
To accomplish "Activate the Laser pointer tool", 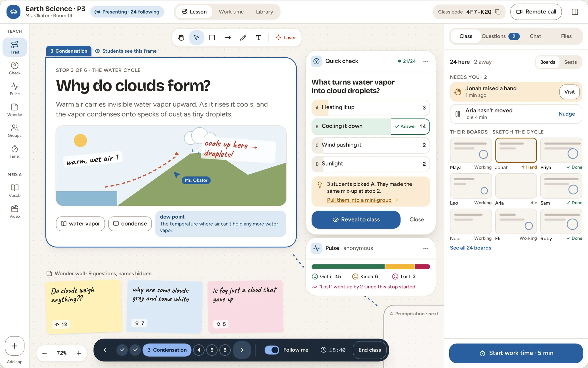I will 285,38.
